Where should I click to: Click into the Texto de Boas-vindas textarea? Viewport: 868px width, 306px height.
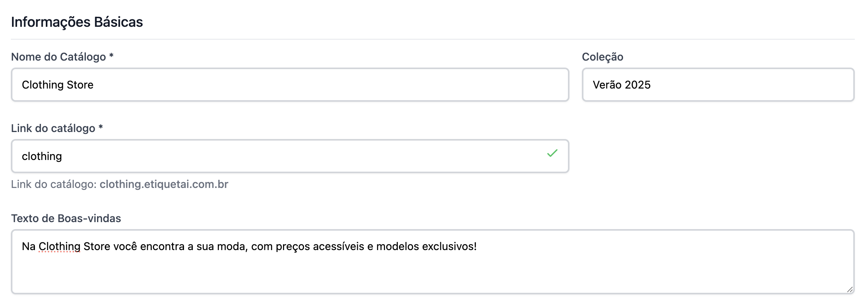tap(432, 268)
